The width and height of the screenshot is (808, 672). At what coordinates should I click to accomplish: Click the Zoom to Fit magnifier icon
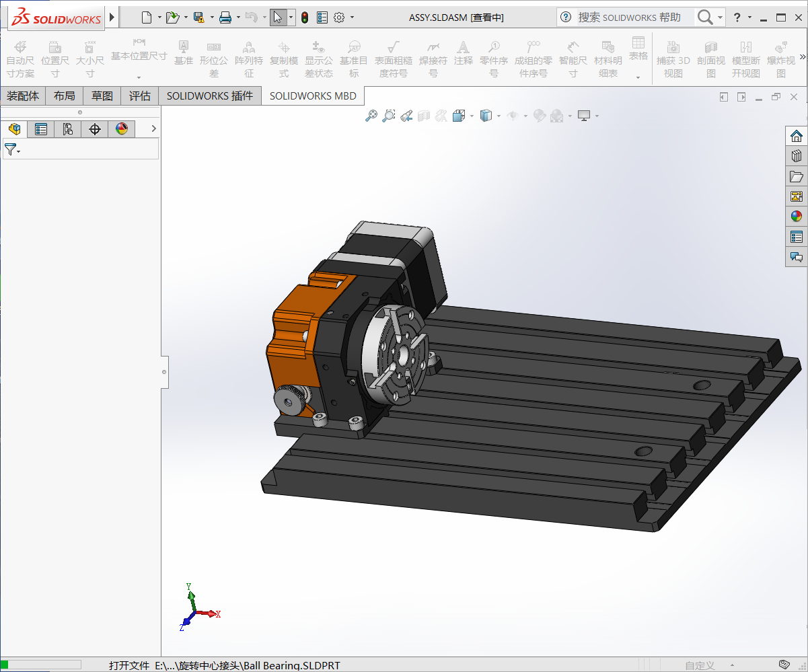tap(371, 116)
